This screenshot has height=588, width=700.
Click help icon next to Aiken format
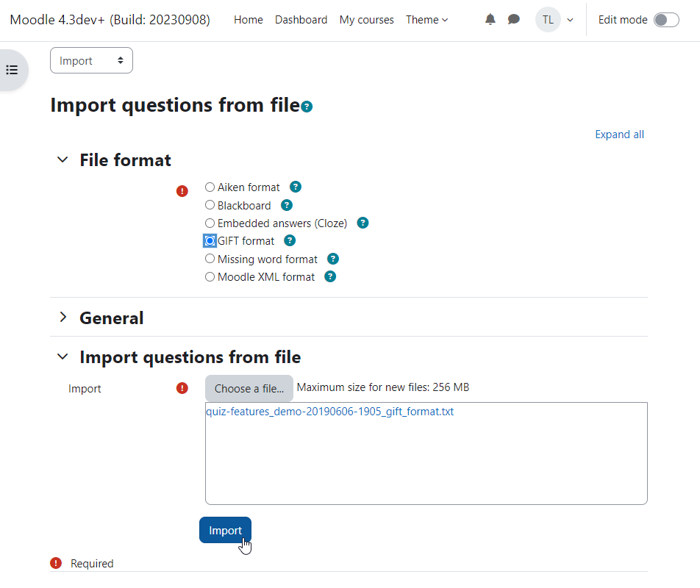(x=296, y=187)
